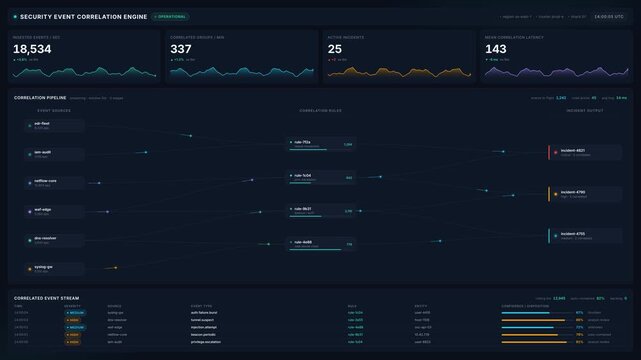Click the Severity column header

72,306
